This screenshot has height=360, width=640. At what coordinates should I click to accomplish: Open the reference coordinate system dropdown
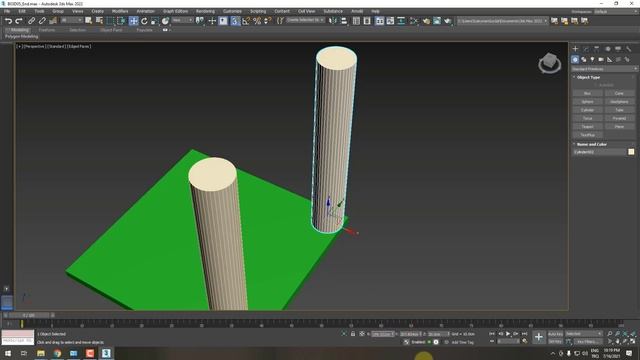pyautogui.click(x=182, y=20)
